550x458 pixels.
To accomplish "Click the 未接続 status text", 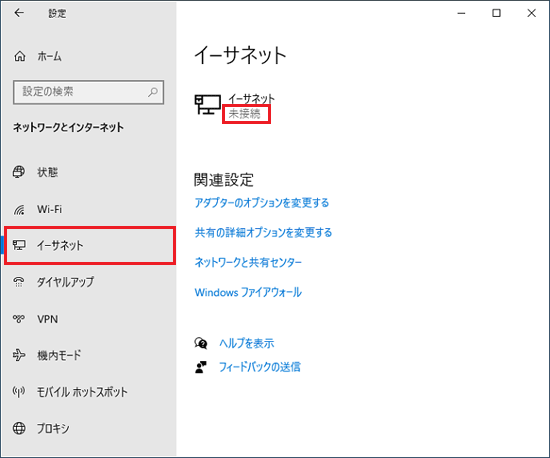I will (244, 114).
